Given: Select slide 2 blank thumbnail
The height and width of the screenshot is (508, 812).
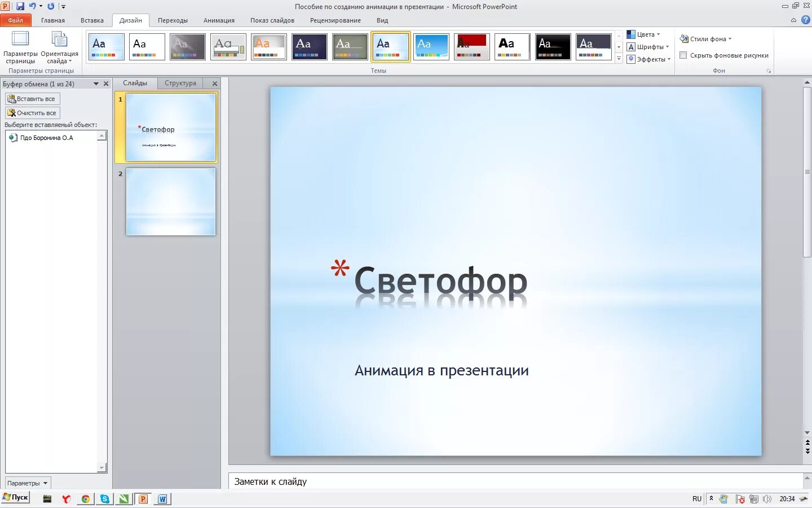Looking at the screenshot, I should coord(171,202).
